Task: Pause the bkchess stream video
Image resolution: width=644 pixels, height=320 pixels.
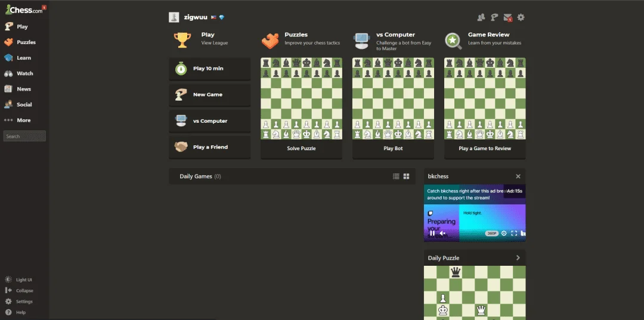Action: coord(432,233)
